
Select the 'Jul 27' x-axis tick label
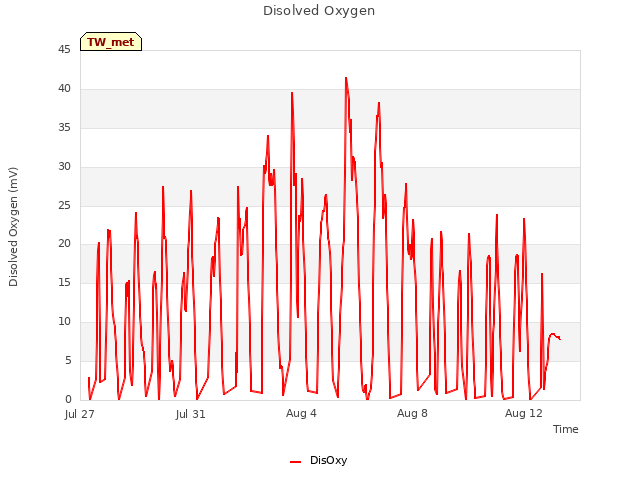pos(80,414)
